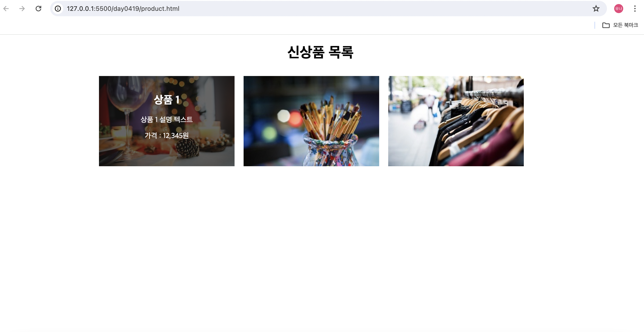
Task: Click the 상품 1 title text
Action: [167, 100]
